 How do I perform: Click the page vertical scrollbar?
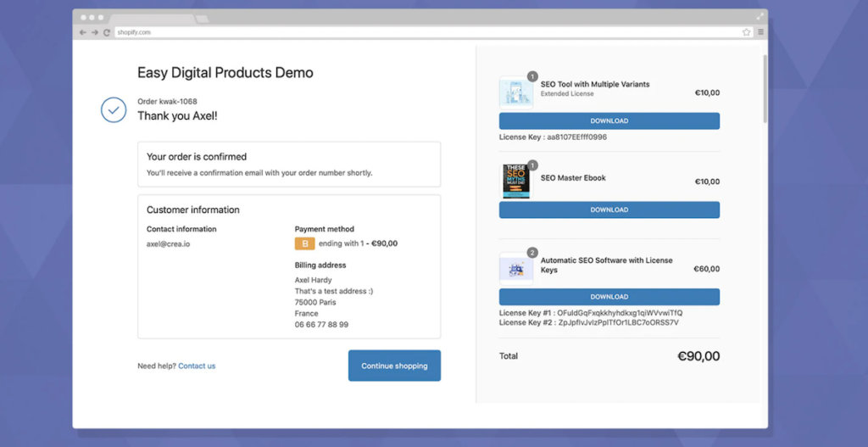click(765, 88)
